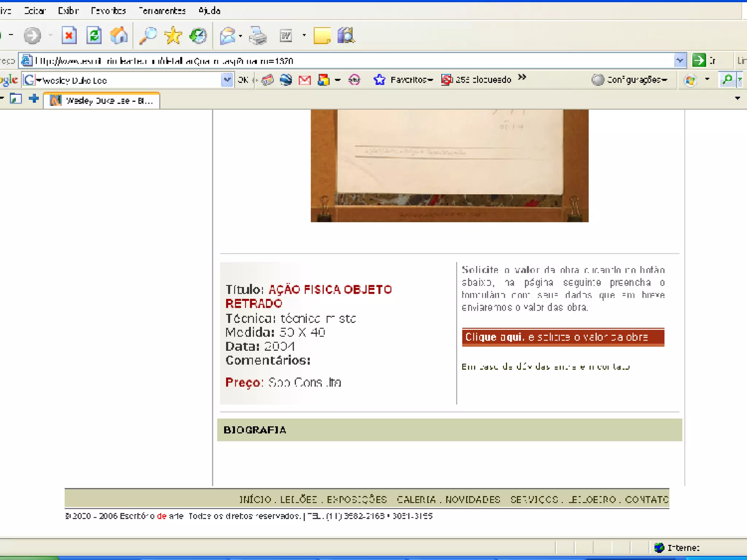This screenshot has height=560, width=747.
Task: Open the Favorites star icon
Action: [173, 35]
